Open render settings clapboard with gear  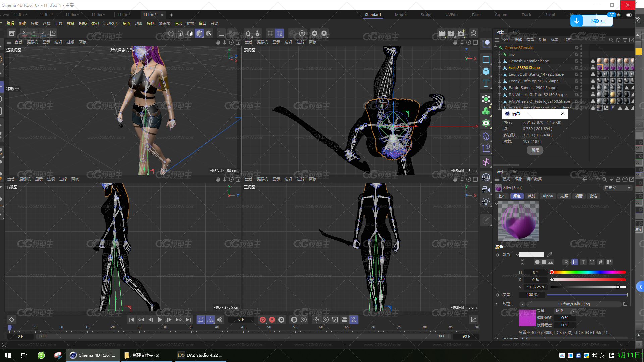point(461,33)
